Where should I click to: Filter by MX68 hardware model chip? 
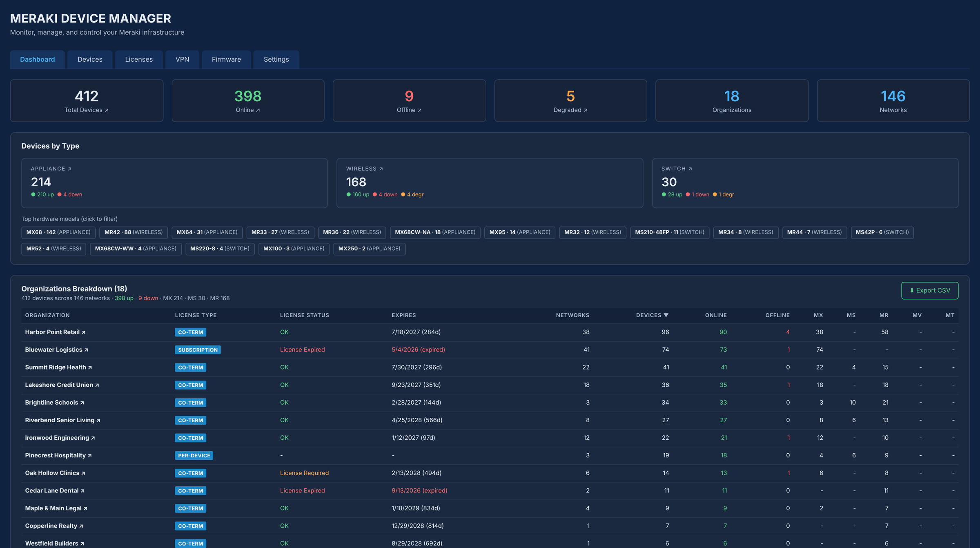58,232
